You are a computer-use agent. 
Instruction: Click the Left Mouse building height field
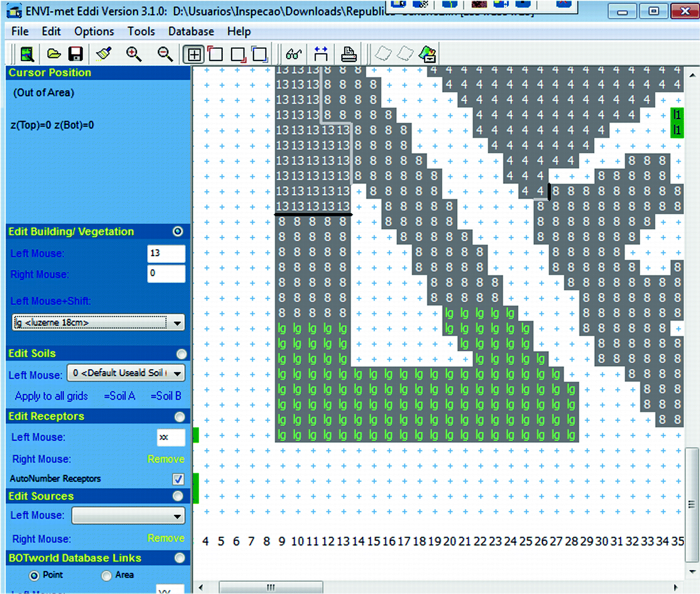pos(166,254)
